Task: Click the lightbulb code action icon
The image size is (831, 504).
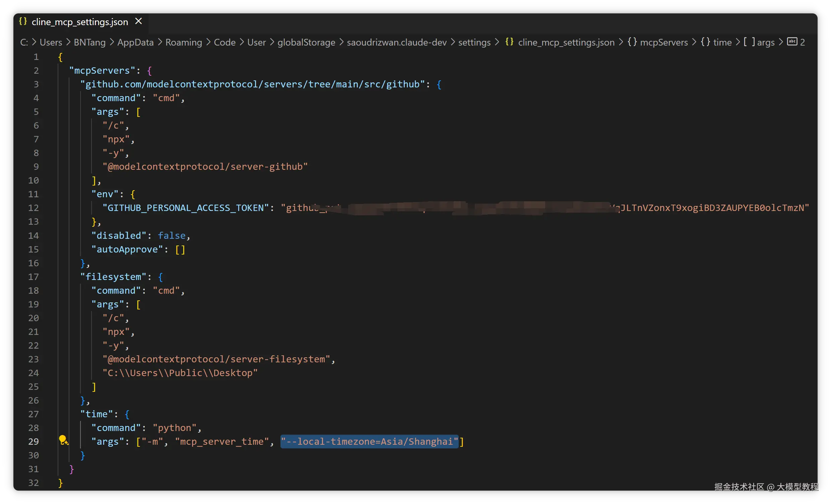Action: coord(63,440)
